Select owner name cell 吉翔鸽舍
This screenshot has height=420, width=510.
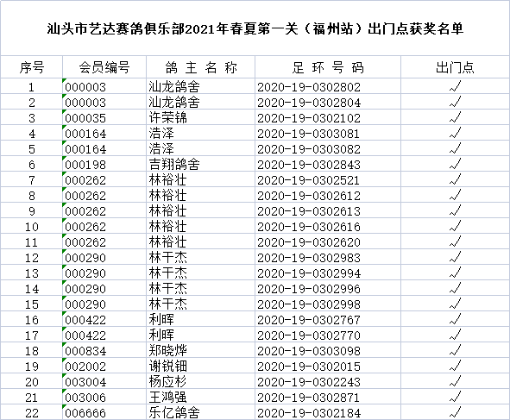point(201,164)
